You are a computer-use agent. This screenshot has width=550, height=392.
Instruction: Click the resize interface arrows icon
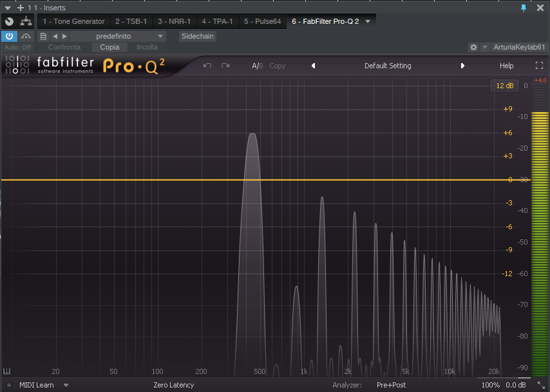coord(541,386)
